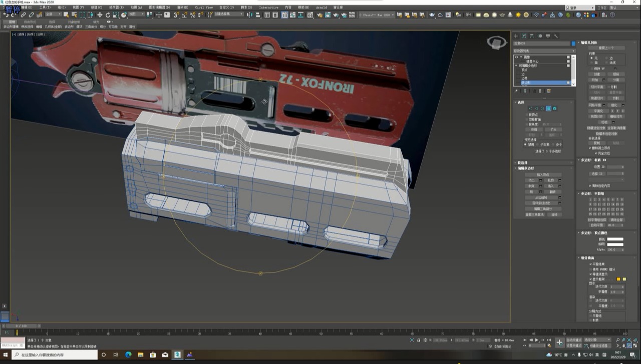Select the 子对象 preview selection radio

tap(538, 144)
